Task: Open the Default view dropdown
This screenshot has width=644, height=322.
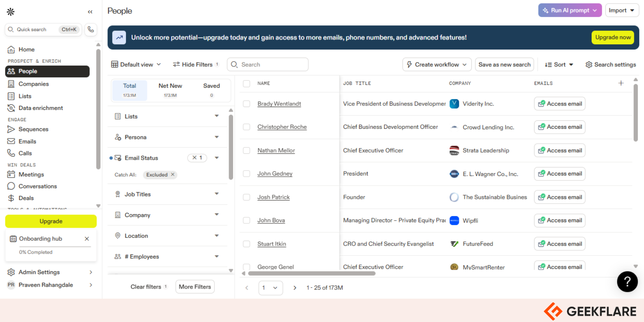Action: click(x=136, y=64)
